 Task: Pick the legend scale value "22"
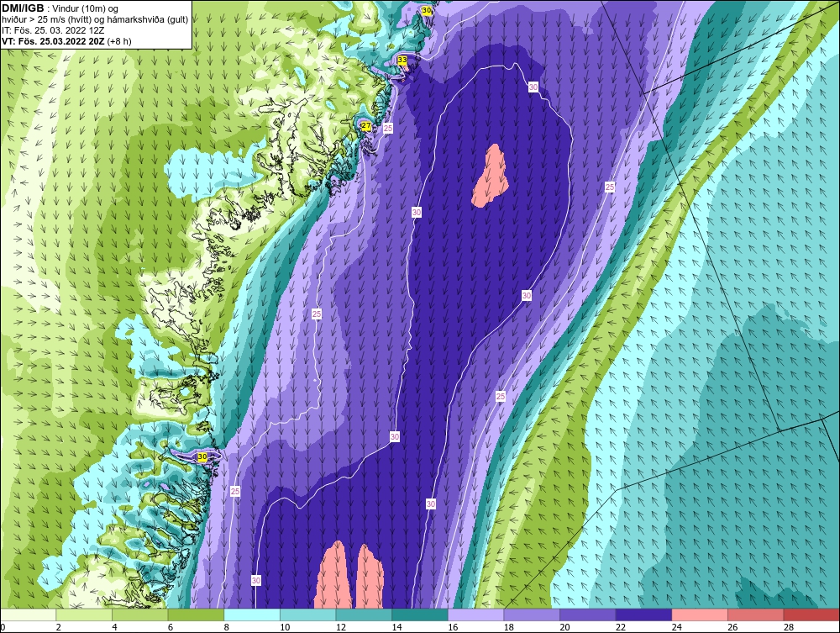621,627
